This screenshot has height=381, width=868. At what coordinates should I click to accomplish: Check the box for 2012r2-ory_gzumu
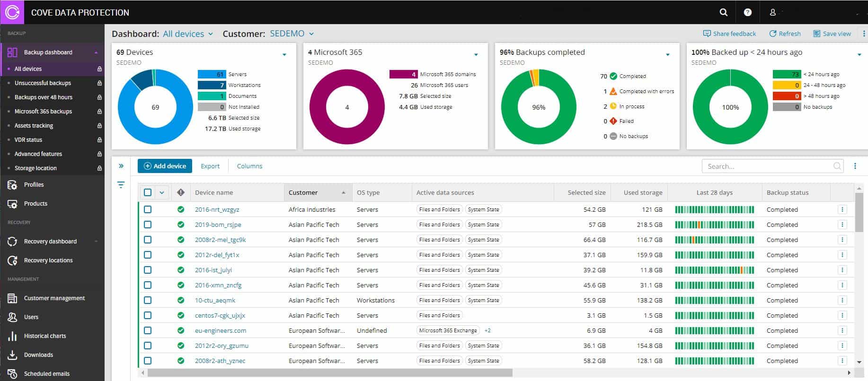pyautogui.click(x=148, y=346)
